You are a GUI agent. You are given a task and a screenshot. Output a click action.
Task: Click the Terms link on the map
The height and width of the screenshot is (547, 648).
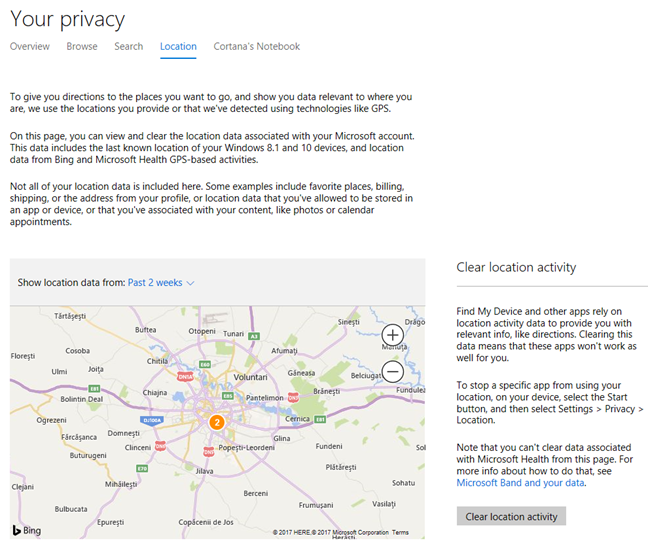pos(400,532)
